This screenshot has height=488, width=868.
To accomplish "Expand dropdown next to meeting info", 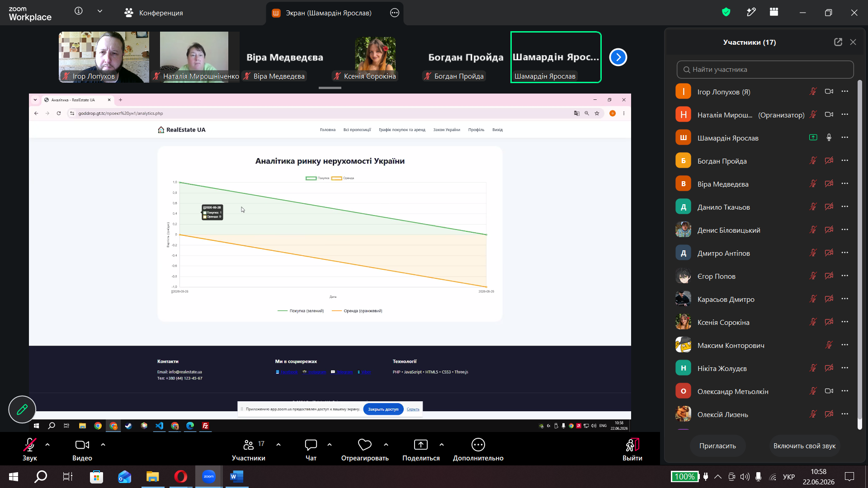I will (100, 11).
